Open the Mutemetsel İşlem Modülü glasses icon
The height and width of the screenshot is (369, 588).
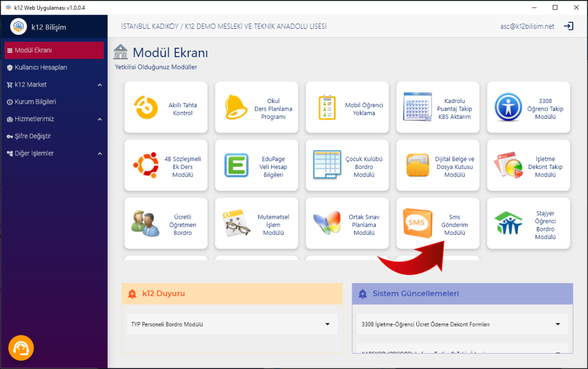(236, 223)
